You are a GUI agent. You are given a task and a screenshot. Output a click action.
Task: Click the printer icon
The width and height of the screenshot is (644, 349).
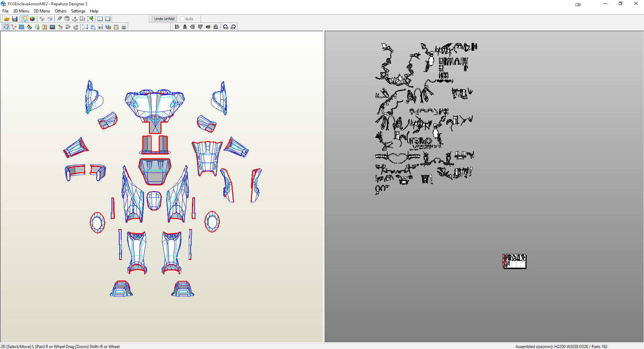(x=124, y=27)
